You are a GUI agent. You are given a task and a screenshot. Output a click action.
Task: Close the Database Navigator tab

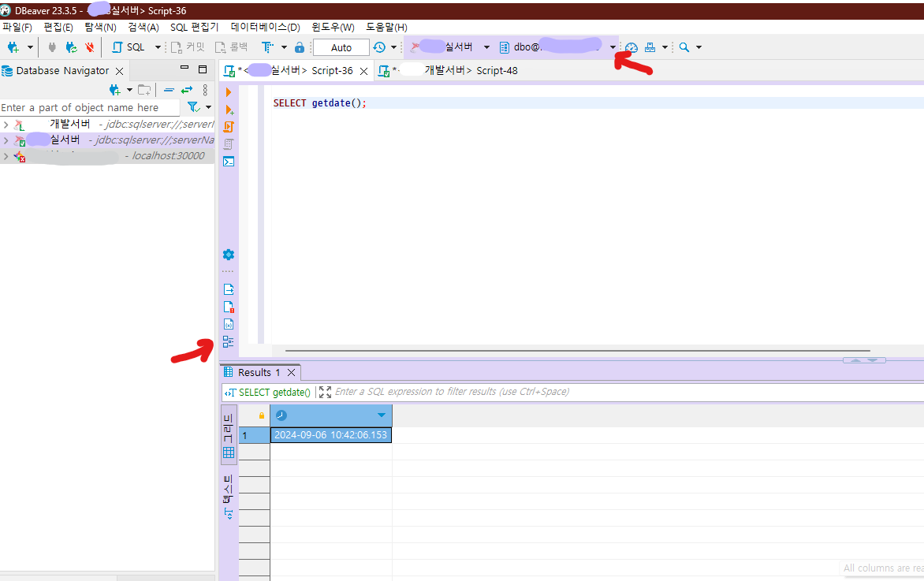click(119, 71)
